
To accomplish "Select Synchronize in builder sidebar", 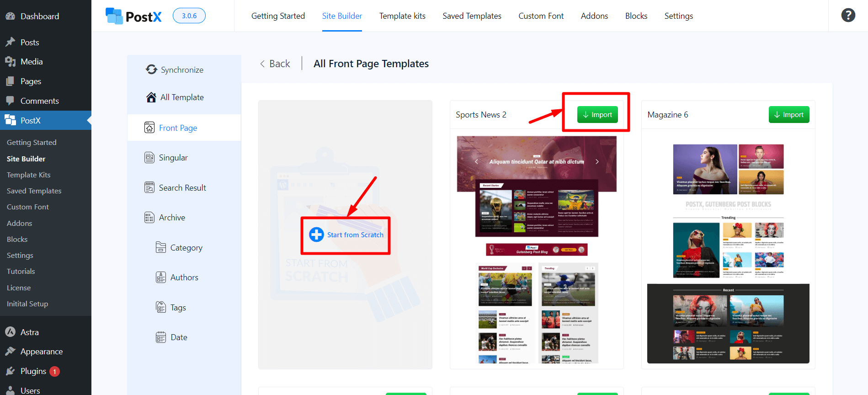I will (x=182, y=69).
